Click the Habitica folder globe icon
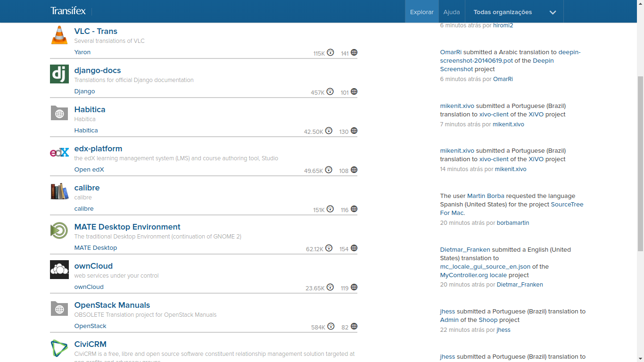 click(59, 113)
